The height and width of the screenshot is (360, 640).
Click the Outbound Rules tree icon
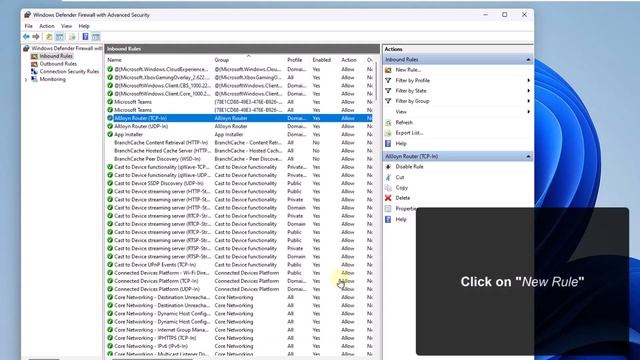coord(34,64)
